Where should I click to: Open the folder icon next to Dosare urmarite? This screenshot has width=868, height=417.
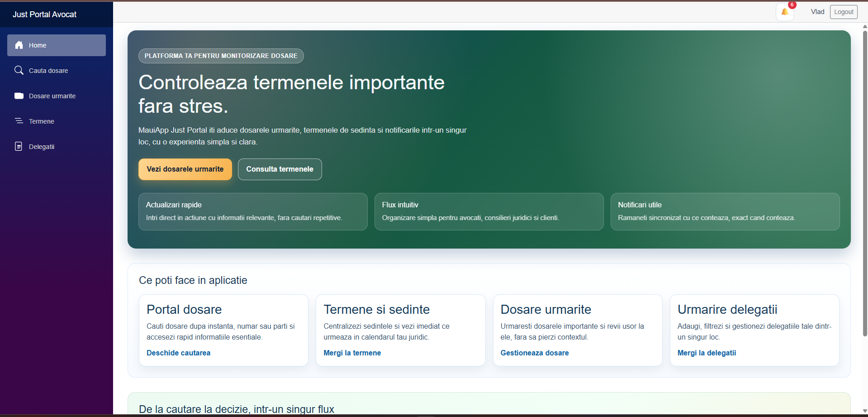(x=19, y=96)
